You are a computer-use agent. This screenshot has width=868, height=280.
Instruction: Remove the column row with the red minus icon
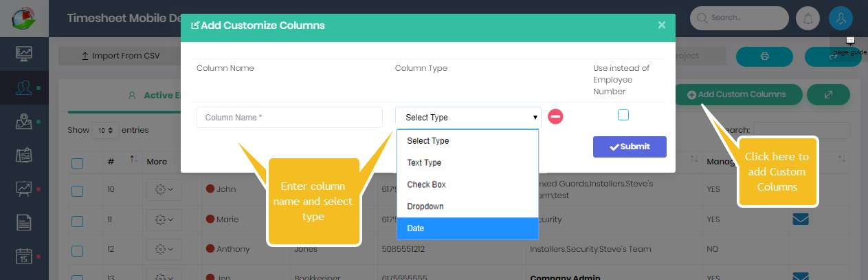click(555, 117)
